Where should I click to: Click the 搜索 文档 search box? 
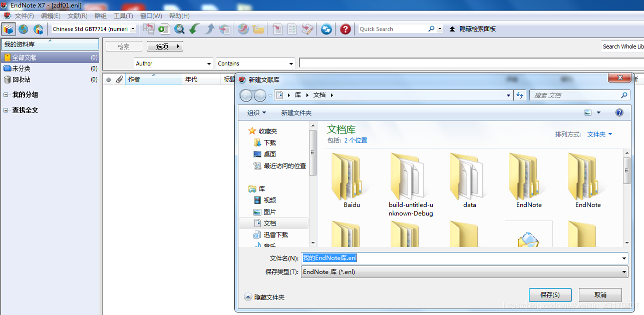(579, 95)
